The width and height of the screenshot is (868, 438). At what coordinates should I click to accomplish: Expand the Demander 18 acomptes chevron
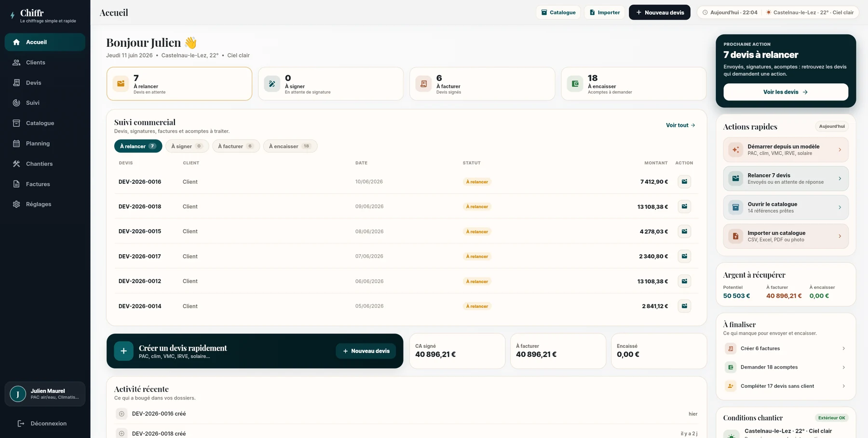843,368
